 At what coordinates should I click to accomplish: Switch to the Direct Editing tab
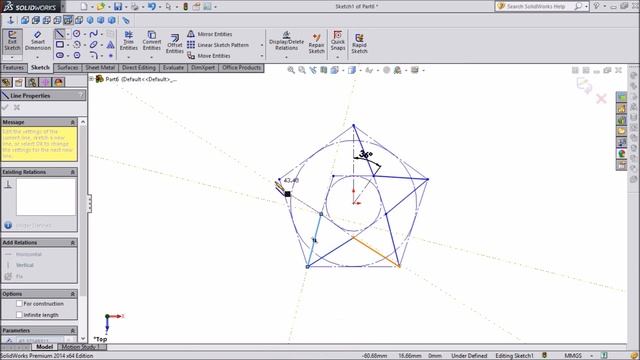139,68
